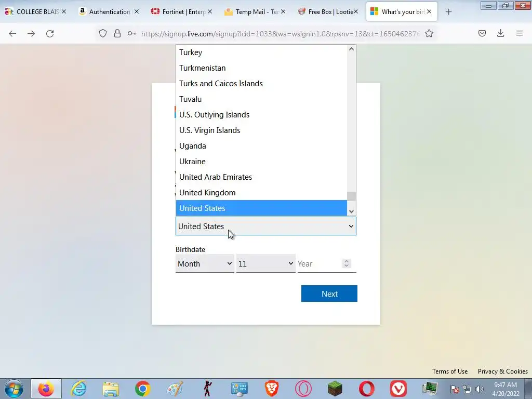
Task: Choose Turkey from the country list
Action: click(261, 52)
